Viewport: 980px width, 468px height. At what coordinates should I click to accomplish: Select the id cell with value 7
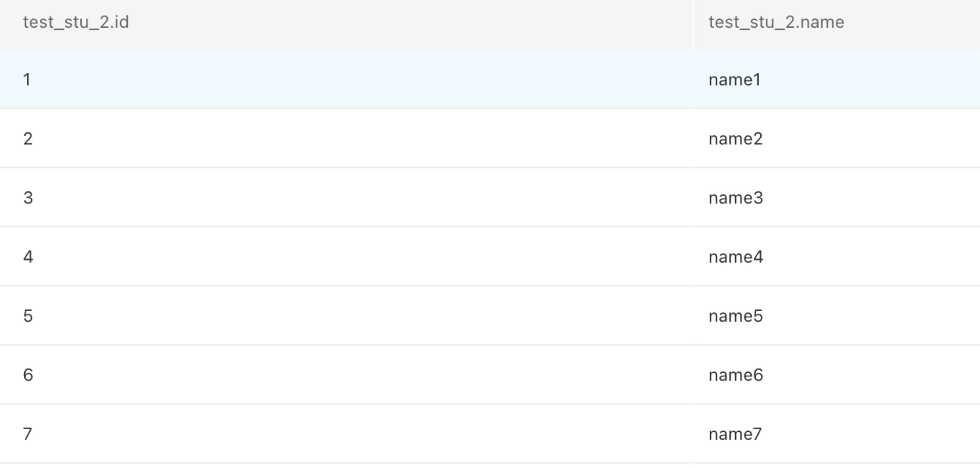click(x=346, y=434)
